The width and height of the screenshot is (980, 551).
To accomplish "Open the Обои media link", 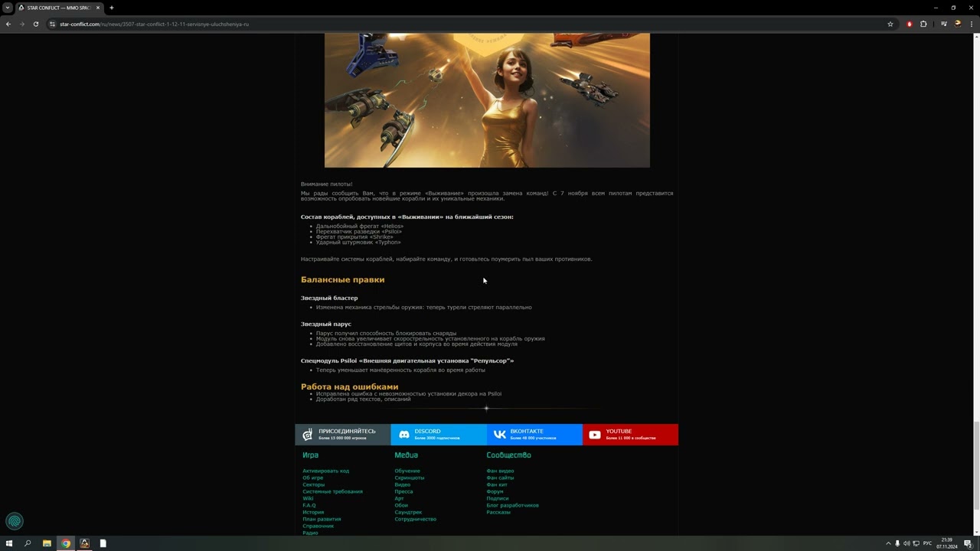I will point(401,505).
